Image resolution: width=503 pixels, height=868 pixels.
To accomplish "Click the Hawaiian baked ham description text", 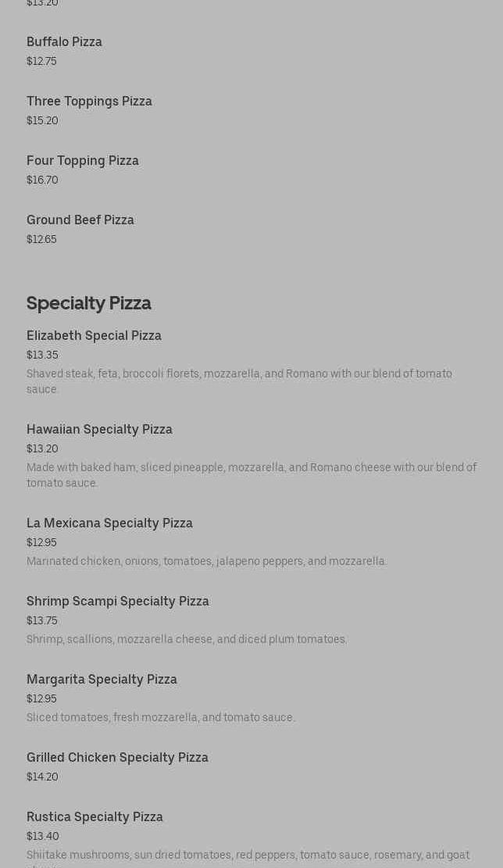I will coord(251,475).
